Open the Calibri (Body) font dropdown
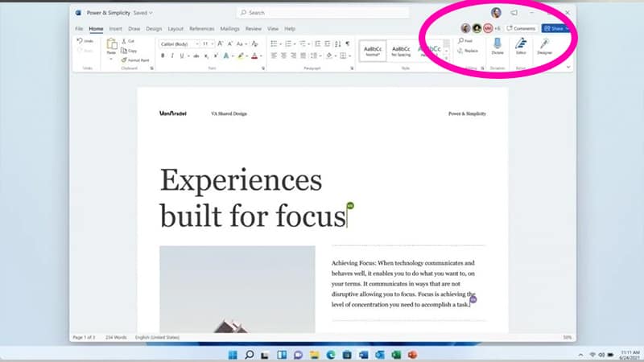 click(177, 43)
